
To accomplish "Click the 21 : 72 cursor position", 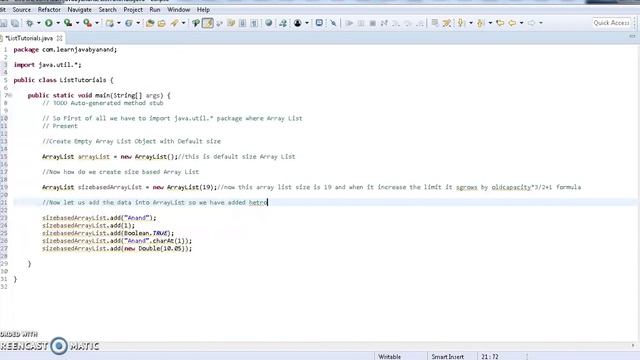I will [x=489, y=357].
